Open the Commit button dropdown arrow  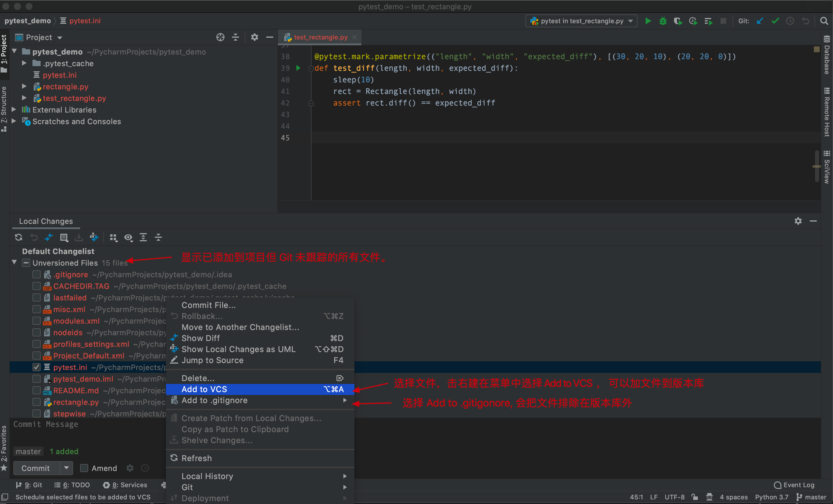(x=67, y=468)
